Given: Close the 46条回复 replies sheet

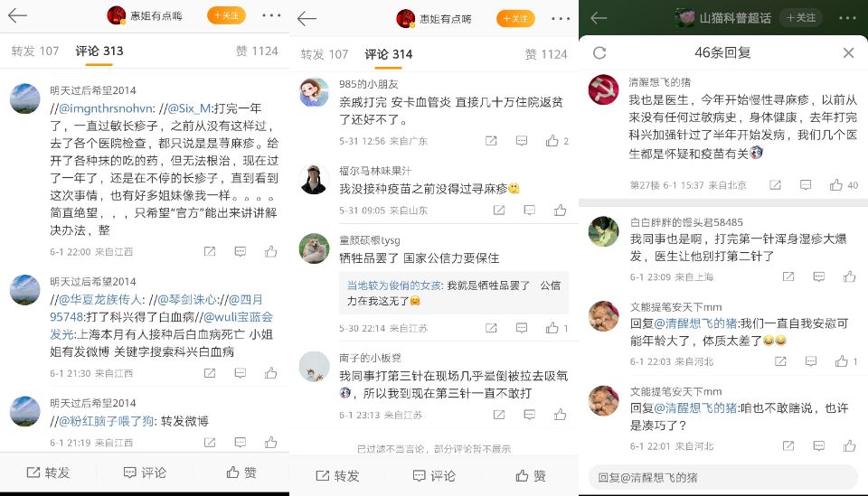Looking at the screenshot, I should tap(848, 52).
